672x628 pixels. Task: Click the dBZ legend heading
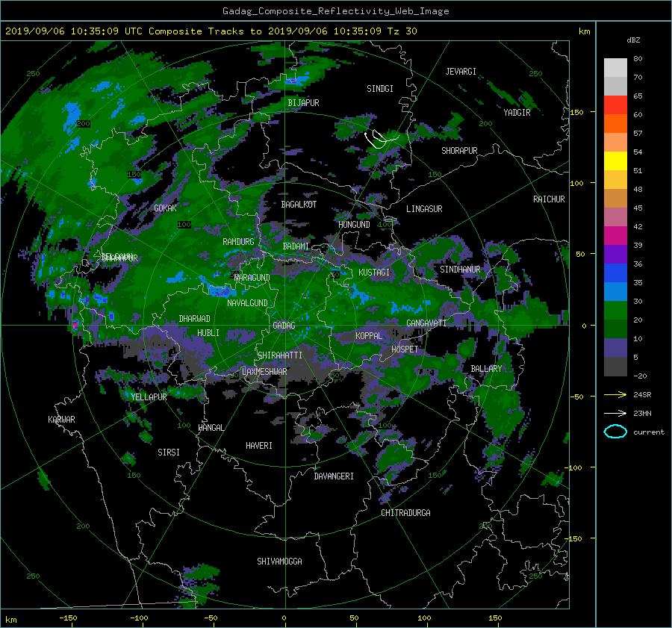(633, 40)
